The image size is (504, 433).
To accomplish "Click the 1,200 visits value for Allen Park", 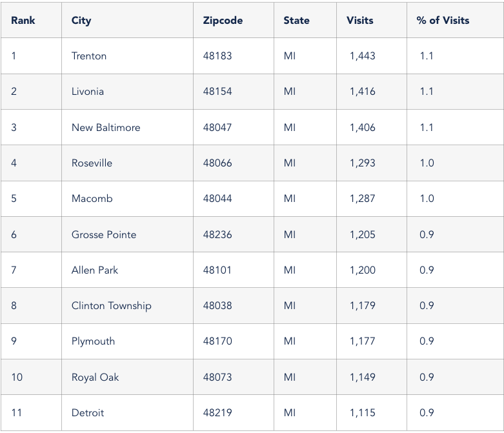I will 362,270.
